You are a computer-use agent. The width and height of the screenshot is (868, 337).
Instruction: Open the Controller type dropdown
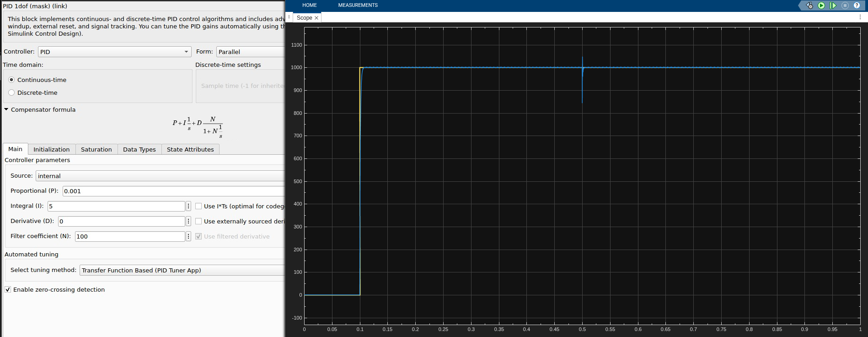(114, 52)
